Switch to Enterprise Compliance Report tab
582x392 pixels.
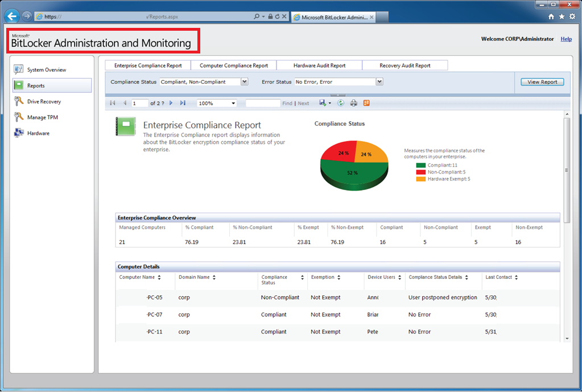pos(148,65)
